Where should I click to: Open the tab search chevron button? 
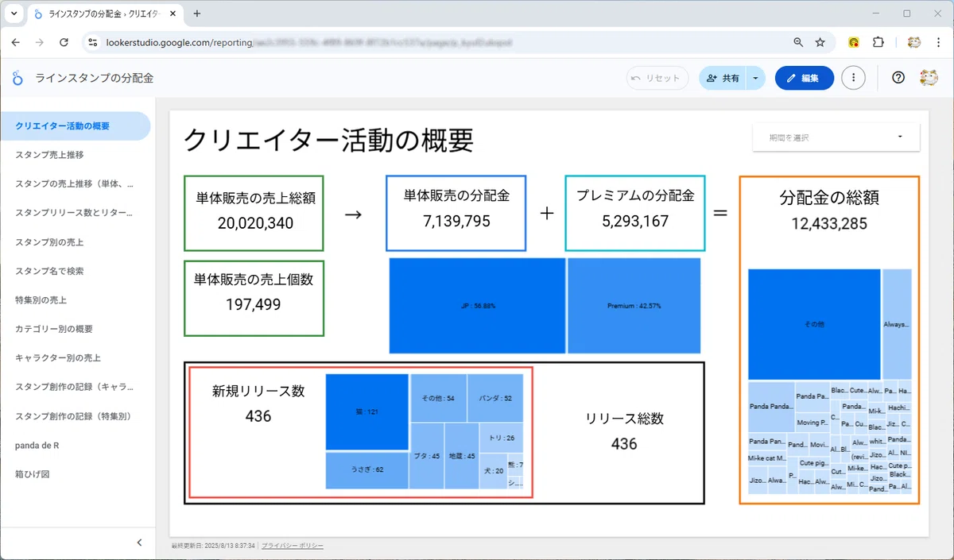coord(14,14)
